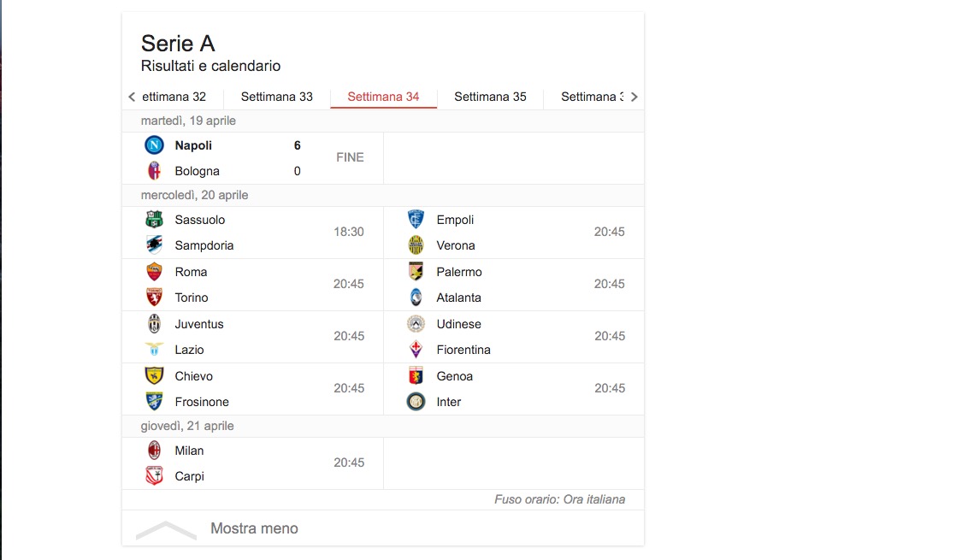Viewport: 968px width, 560px height.
Task: Click the Napoli–Bologna FINE match status
Action: (350, 157)
